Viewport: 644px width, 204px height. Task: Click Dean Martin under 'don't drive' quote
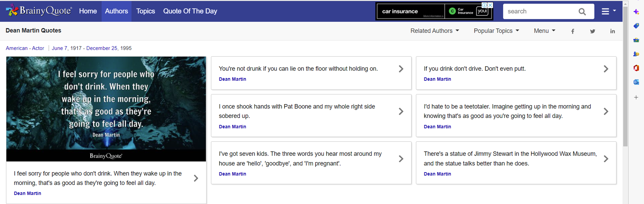(437, 79)
